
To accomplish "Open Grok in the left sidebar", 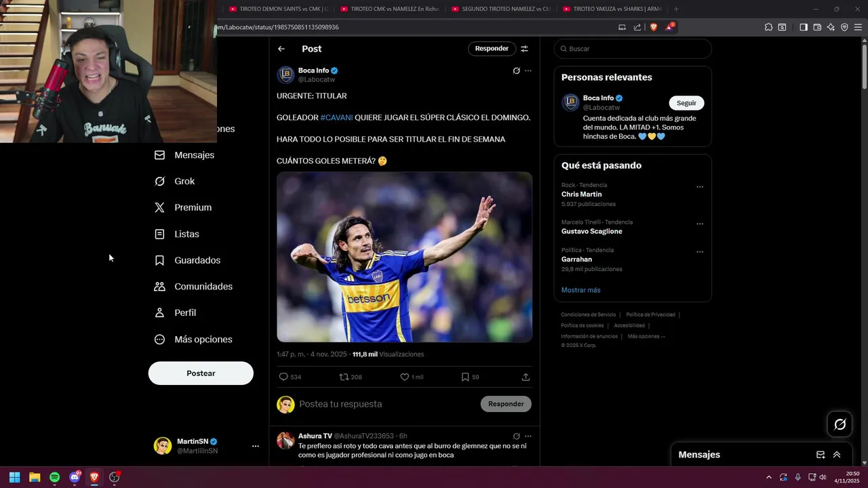I will [174, 182].
